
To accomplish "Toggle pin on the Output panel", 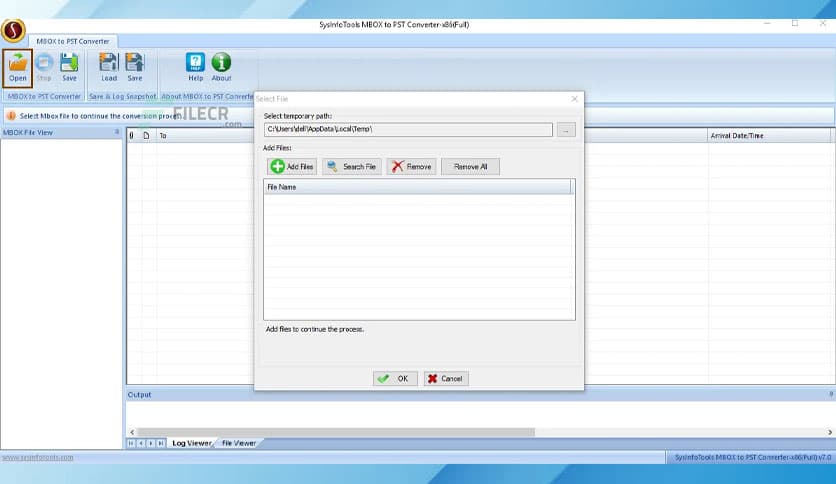I will 831,394.
